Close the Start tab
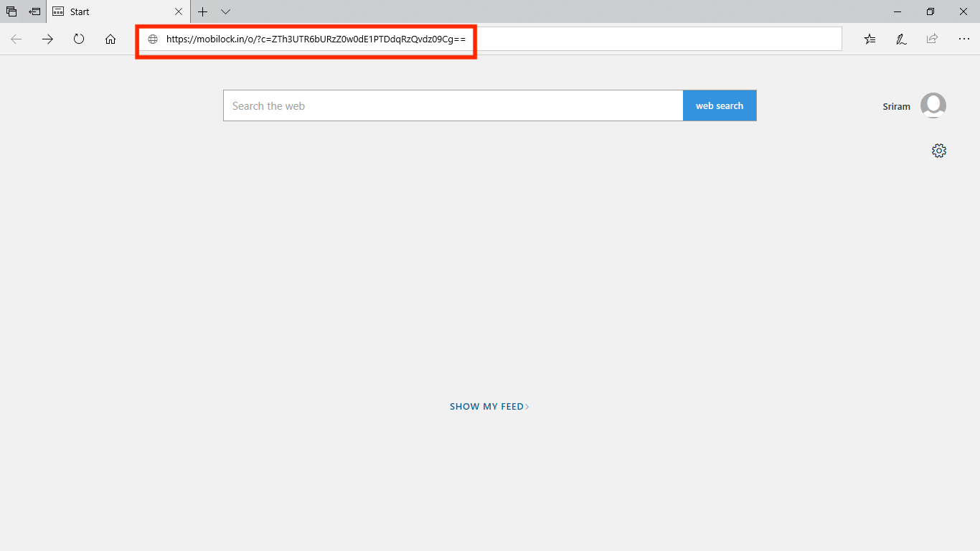Viewport: 980px width, 551px height. point(179,11)
